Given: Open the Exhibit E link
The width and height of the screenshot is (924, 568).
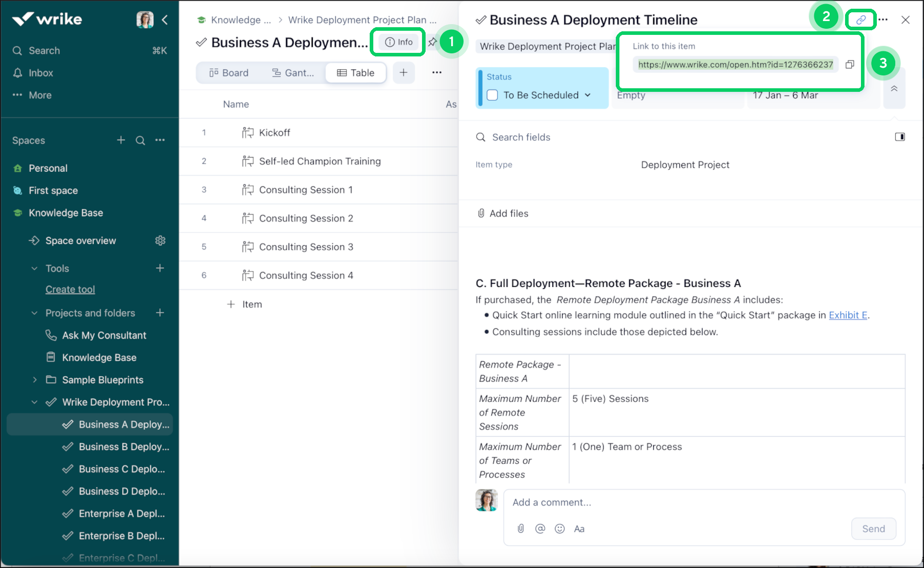Looking at the screenshot, I should click(848, 315).
